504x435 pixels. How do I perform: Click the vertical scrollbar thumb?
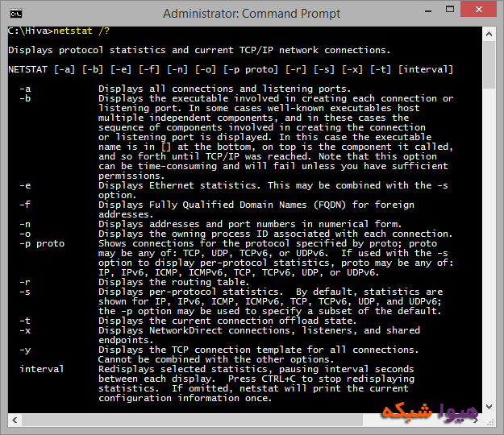tap(489, 64)
